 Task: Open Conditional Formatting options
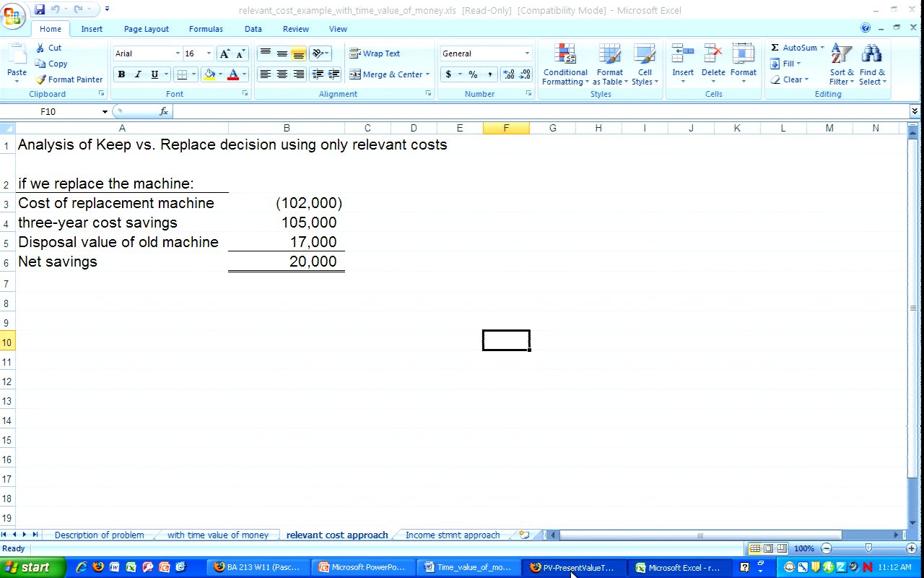(x=565, y=65)
